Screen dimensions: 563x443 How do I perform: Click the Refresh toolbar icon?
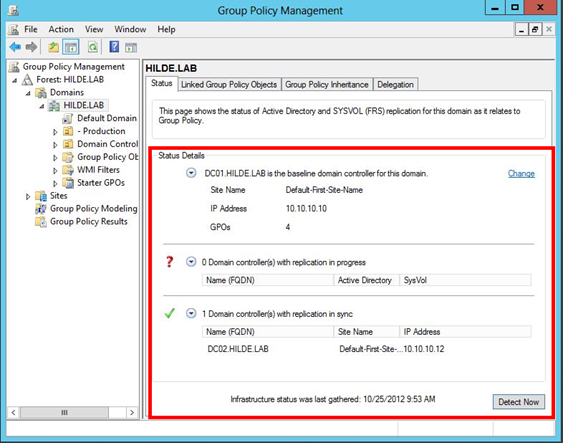[93, 47]
